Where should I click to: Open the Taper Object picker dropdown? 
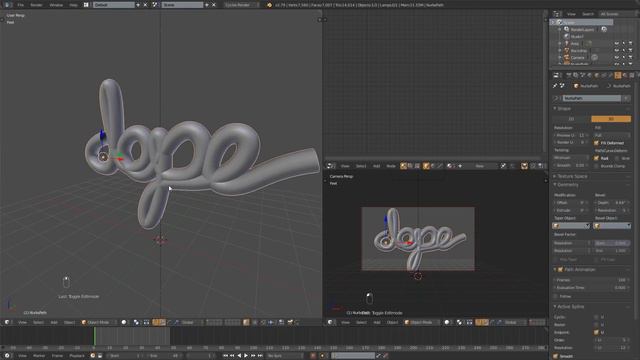[x=571, y=226]
